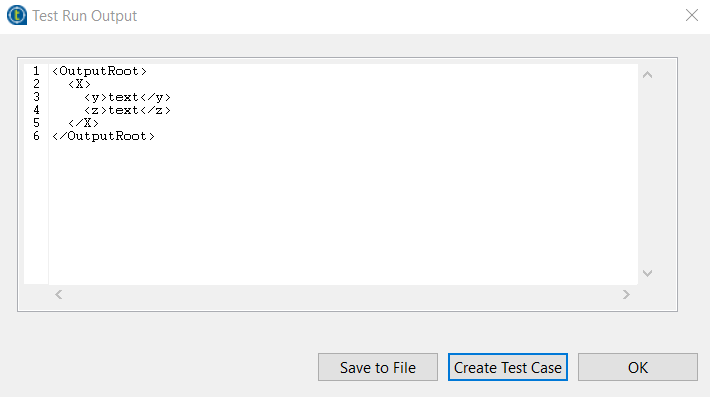Click the z element text line
The image size is (710, 397).
pyautogui.click(x=127, y=110)
